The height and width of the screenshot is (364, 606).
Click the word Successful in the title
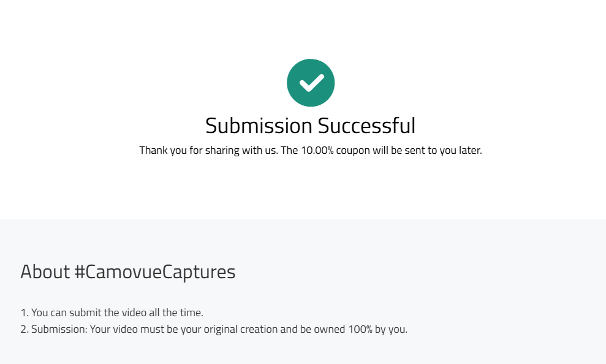(367, 126)
